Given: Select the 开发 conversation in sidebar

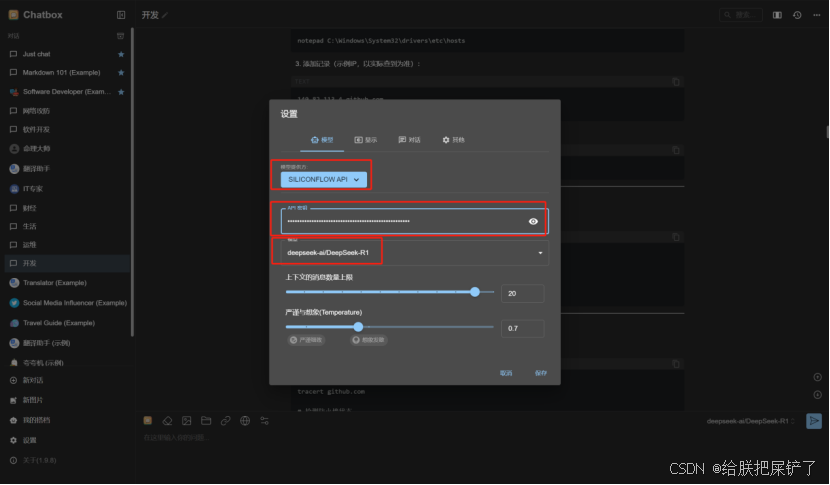Looking at the screenshot, I should tap(67, 263).
